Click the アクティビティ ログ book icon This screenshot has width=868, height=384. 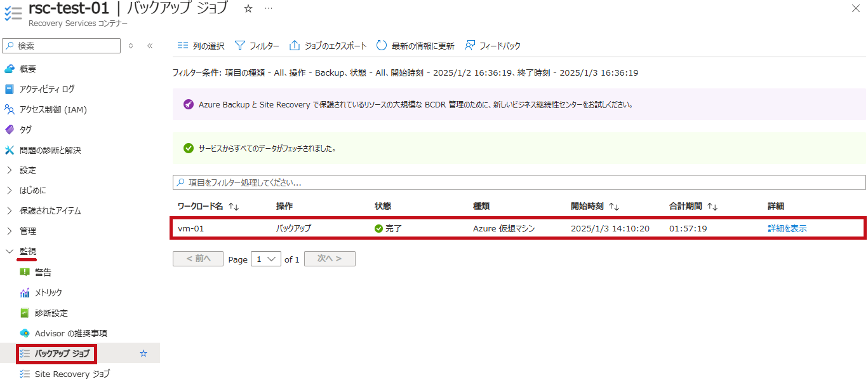tap(10, 89)
